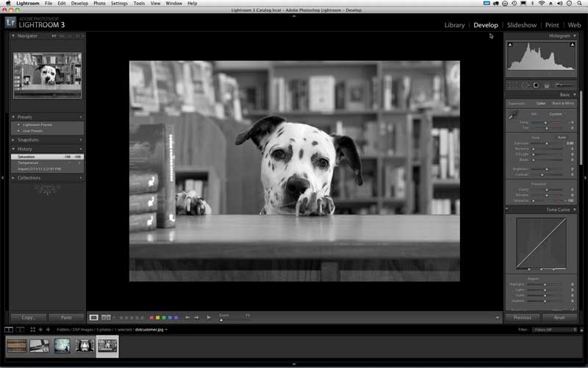Select the White Balance eyedropper tool
This screenshot has width=588, height=368.
(x=513, y=115)
